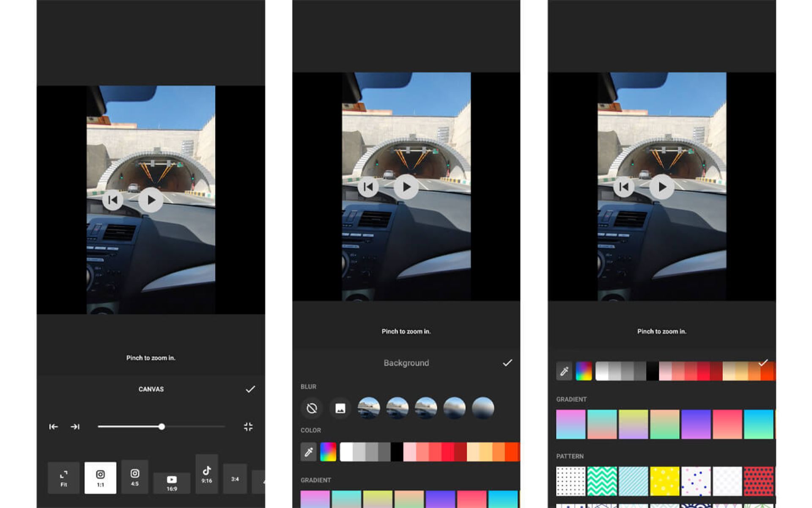Align video to left edge icon
The width and height of the screenshot is (812, 508).
[53, 427]
